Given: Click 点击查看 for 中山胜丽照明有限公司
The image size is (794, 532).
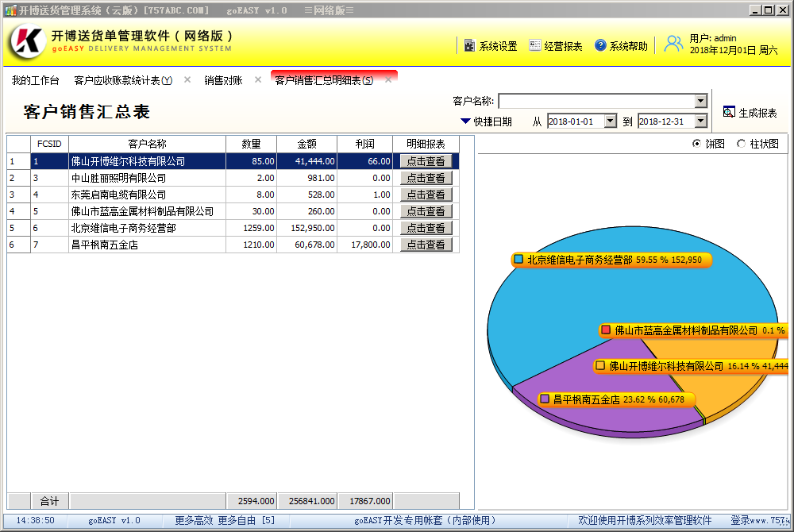Looking at the screenshot, I should click(x=426, y=179).
